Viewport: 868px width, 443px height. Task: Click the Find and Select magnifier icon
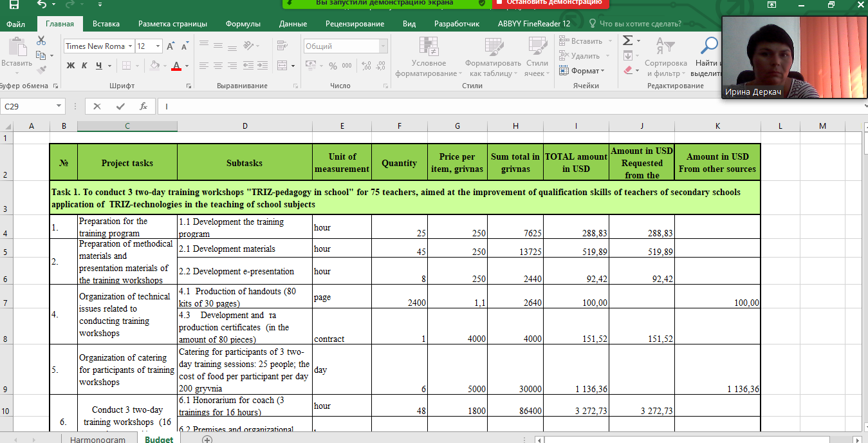tap(709, 45)
